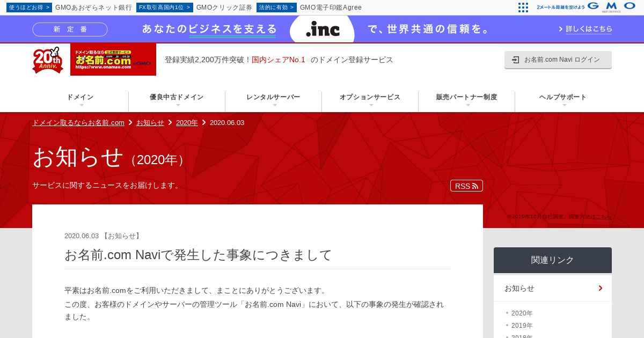The image size is (644, 338).
Task: Expand the arrow below レンタルサーバー
Action: [x=274, y=105]
